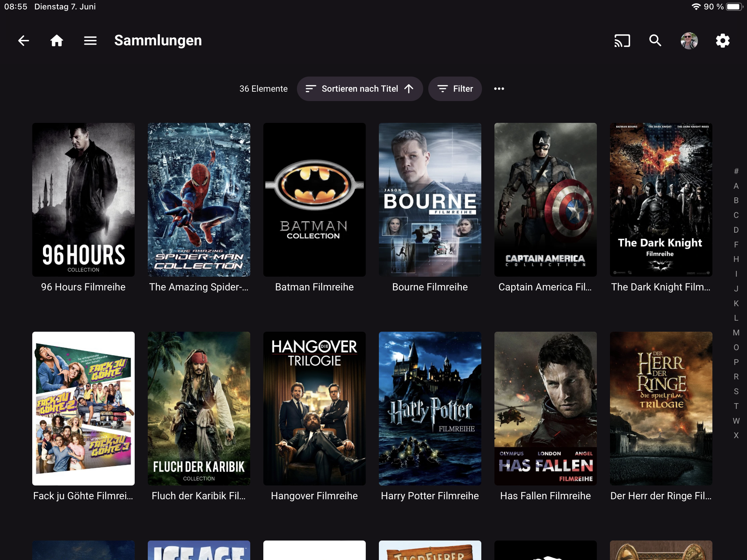Open the Has Fallen Filmreihe poster
The width and height of the screenshot is (747, 560).
[545, 409]
